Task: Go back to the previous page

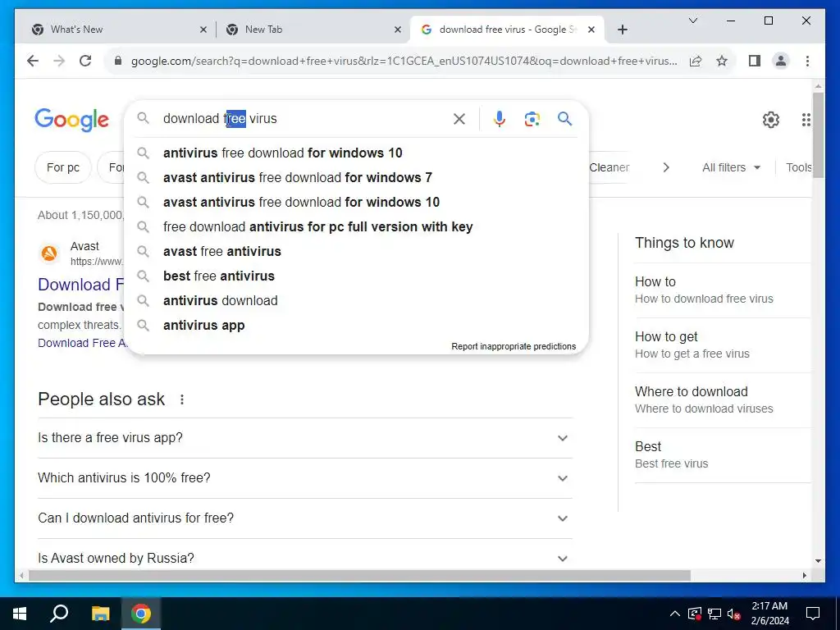Action: click(x=33, y=61)
